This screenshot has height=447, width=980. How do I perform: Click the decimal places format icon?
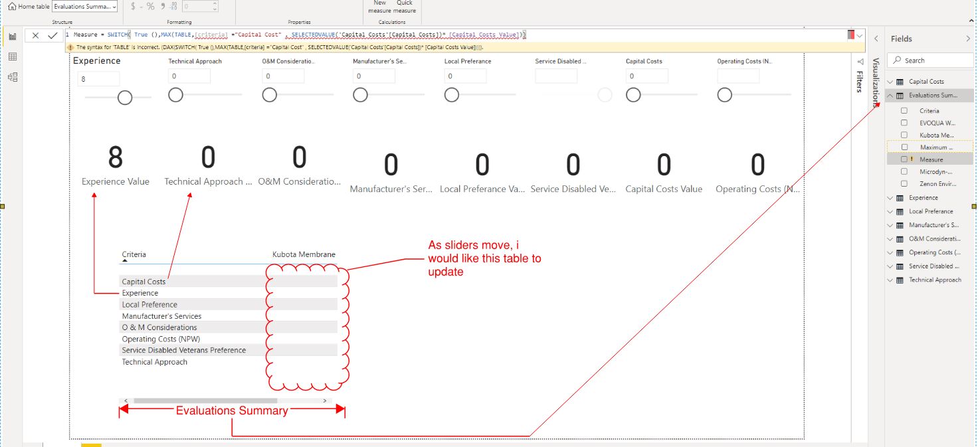coord(173,6)
